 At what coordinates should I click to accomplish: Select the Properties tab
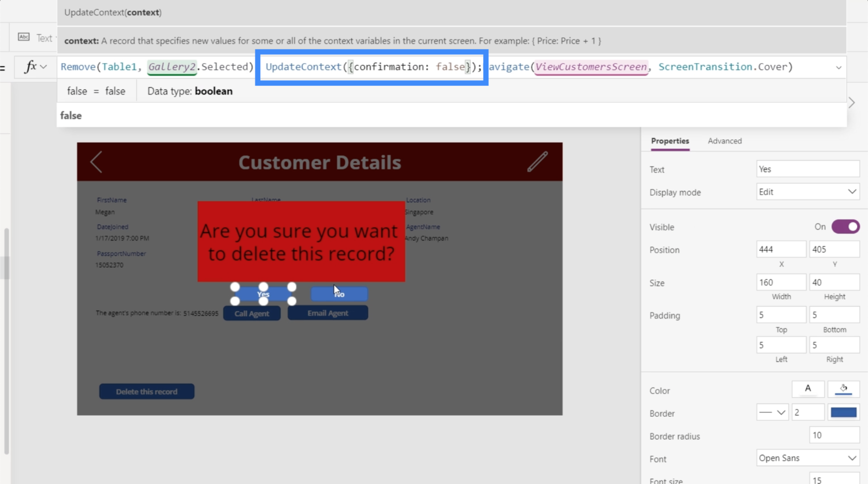coord(670,141)
